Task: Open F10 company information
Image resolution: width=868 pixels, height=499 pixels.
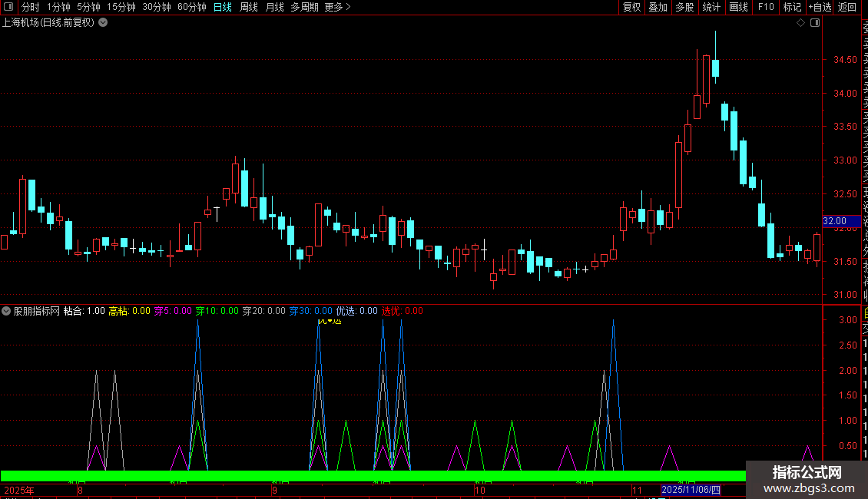Action: pyautogui.click(x=766, y=7)
